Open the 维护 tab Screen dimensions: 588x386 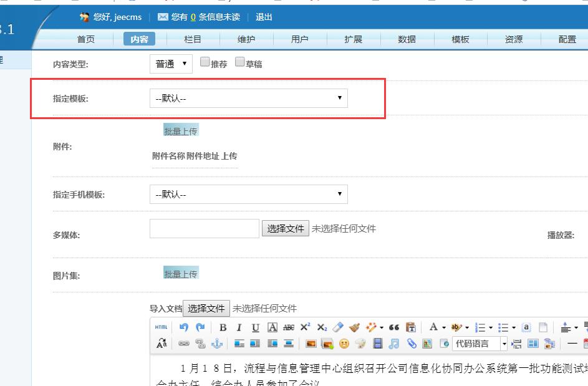coord(246,39)
